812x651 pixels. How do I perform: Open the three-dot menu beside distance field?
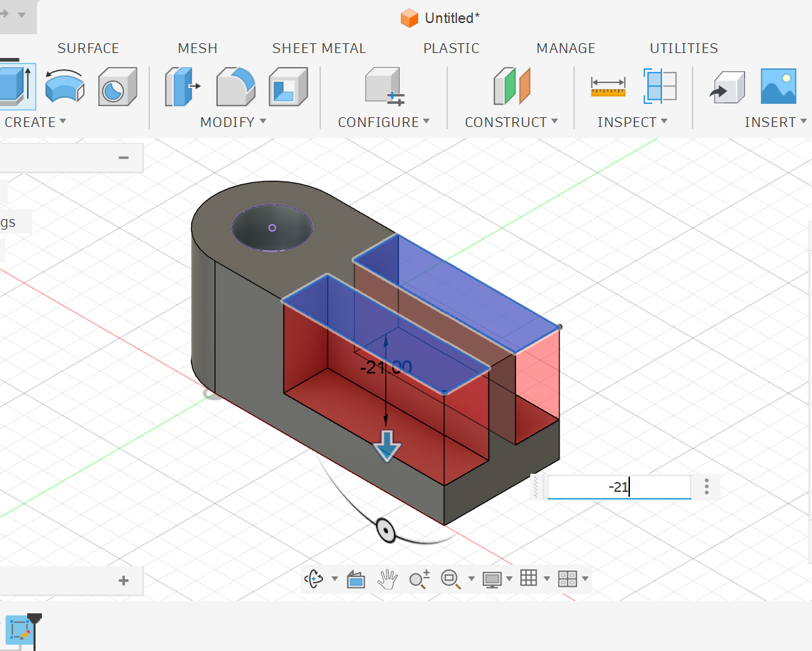[x=707, y=486]
